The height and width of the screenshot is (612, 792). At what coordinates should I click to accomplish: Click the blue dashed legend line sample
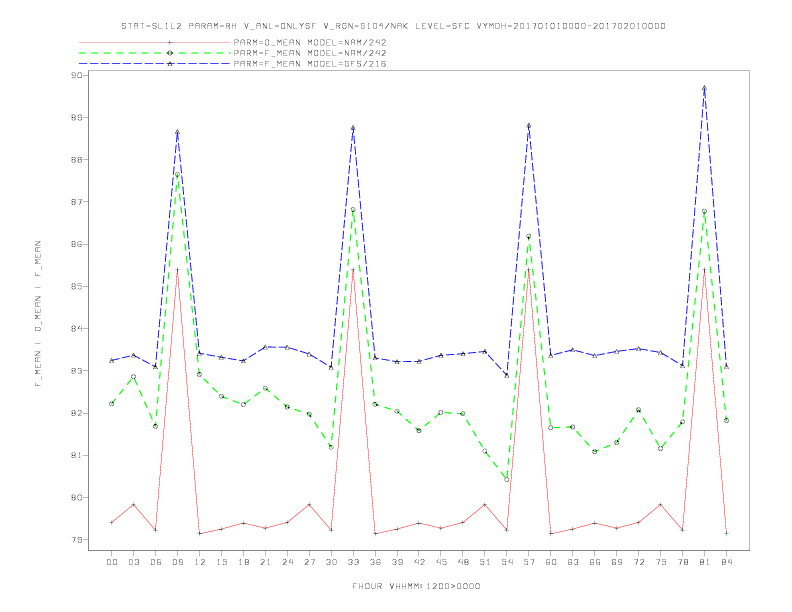(155, 64)
